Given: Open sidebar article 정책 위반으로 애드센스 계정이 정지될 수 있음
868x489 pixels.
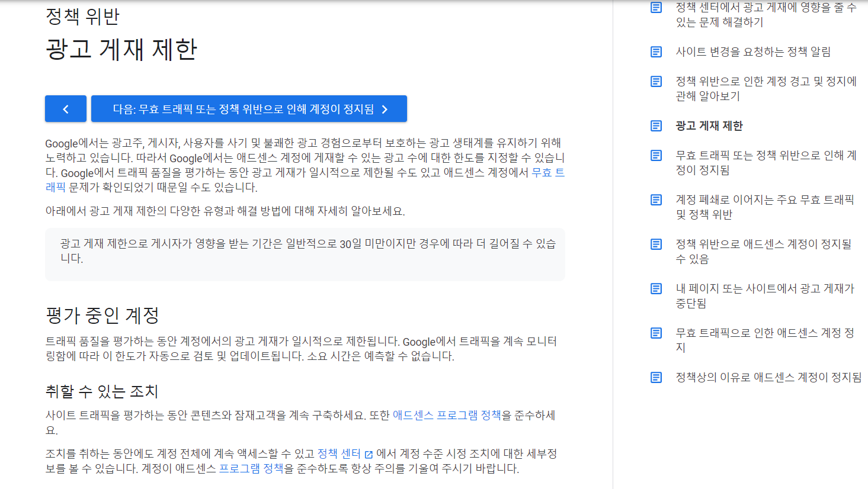Looking at the screenshot, I should click(764, 252).
